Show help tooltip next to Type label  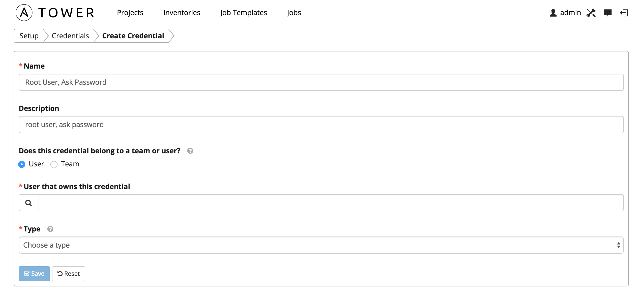[50, 229]
